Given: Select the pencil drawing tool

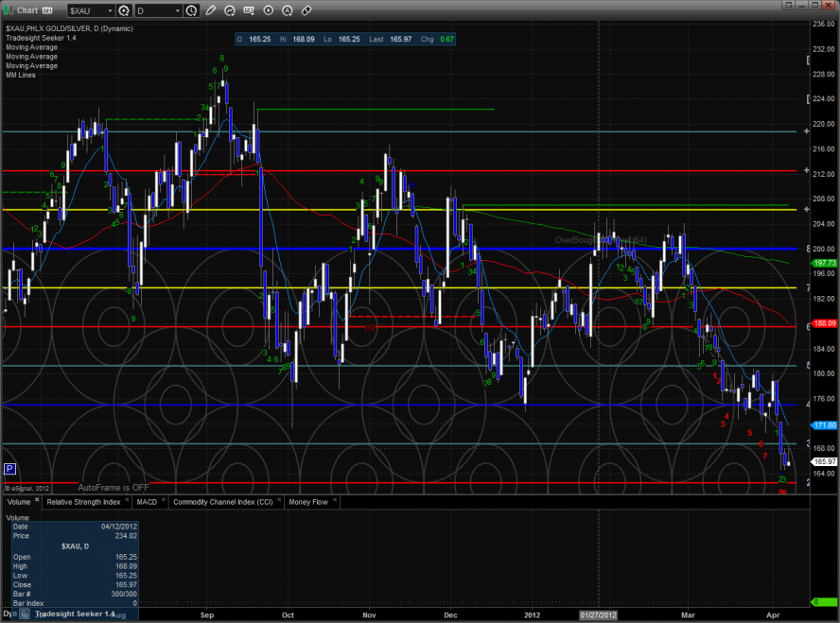Looking at the screenshot, I should (x=211, y=10).
